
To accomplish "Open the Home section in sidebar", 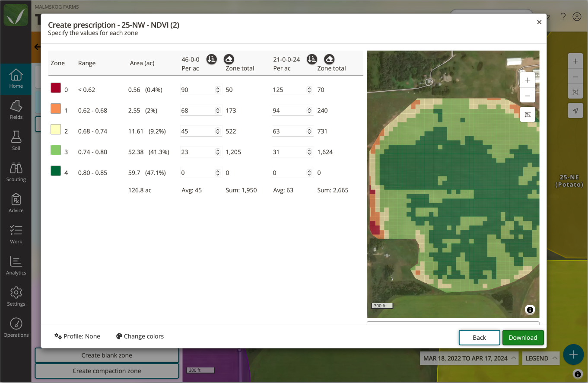I will click(x=16, y=79).
